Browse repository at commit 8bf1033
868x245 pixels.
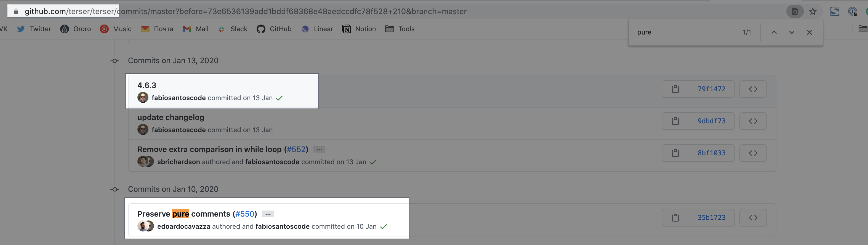[753, 153]
